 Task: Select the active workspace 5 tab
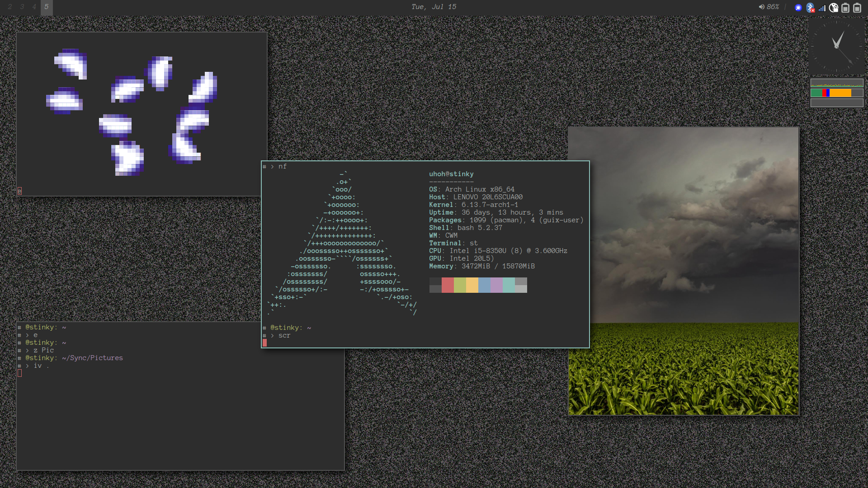point(47,7)
